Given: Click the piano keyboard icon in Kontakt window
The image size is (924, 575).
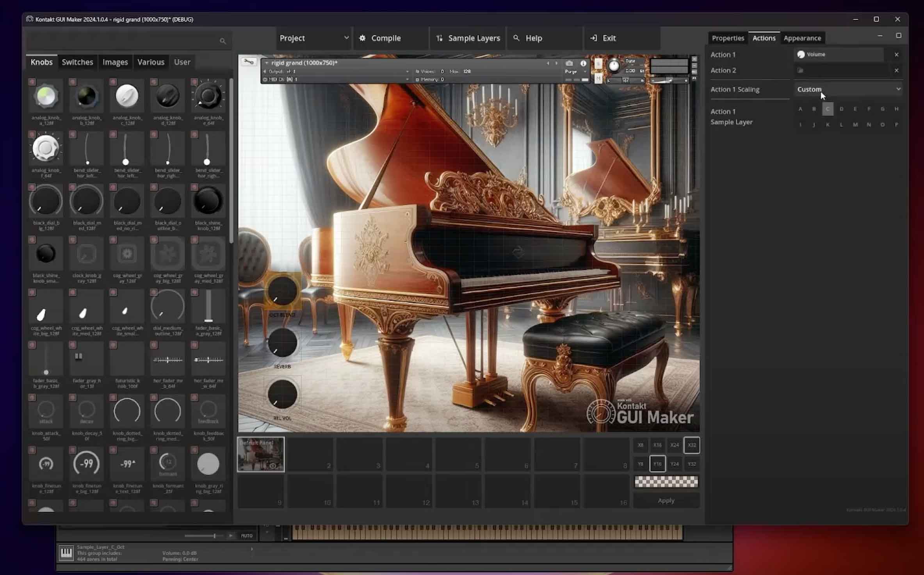Looking at the screenshot, I should [x=66, y=553].
